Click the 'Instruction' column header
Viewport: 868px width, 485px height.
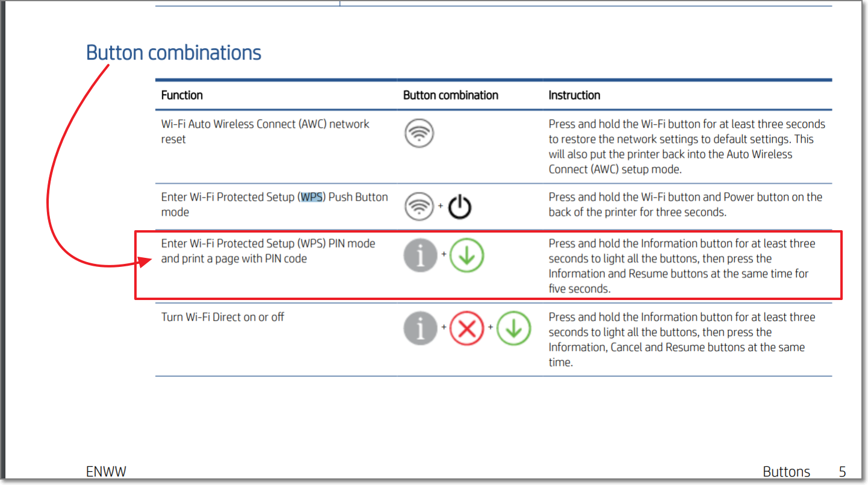[x=574, y=95]
